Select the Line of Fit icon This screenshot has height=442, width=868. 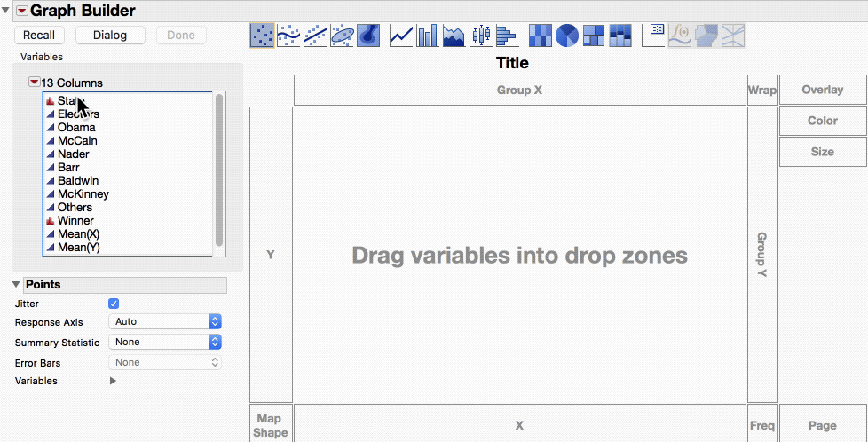tap(315, 36)
